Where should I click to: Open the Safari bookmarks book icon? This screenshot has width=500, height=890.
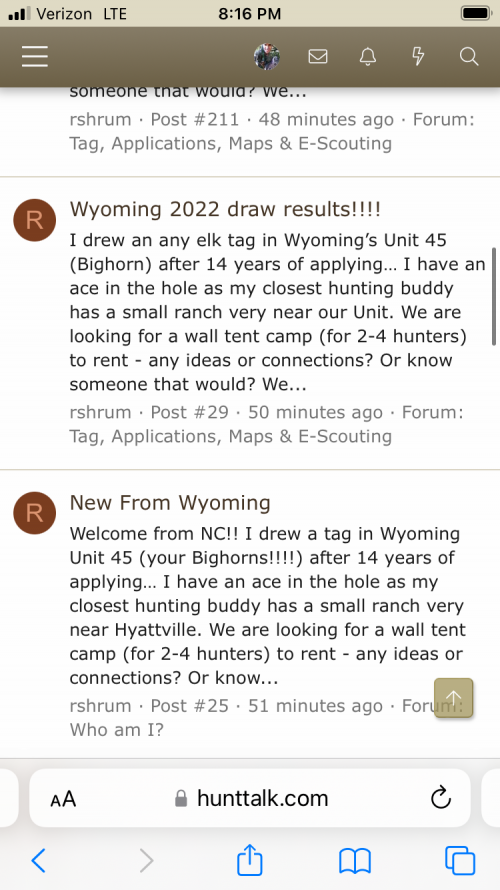coord(355,861)
